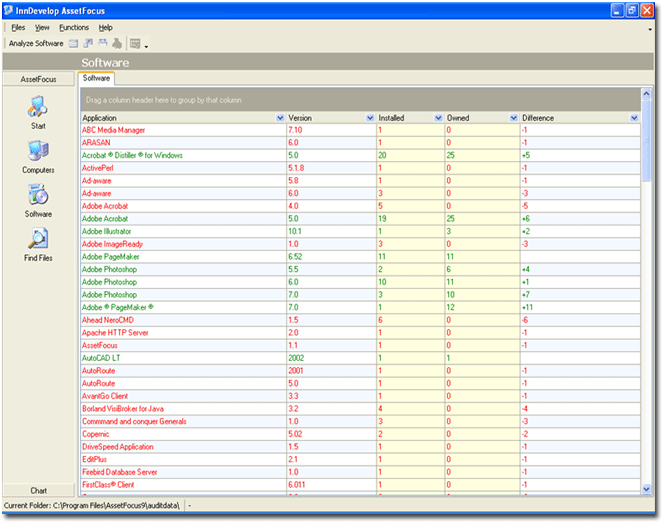
Task: Click the gray print toolbar icon
Action: coord(117,43)
